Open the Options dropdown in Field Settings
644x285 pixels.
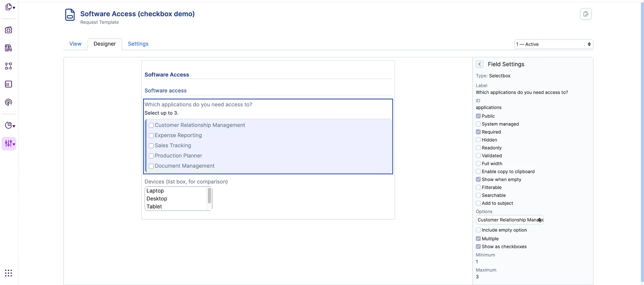pyautogui.click(x=510, y=220)
